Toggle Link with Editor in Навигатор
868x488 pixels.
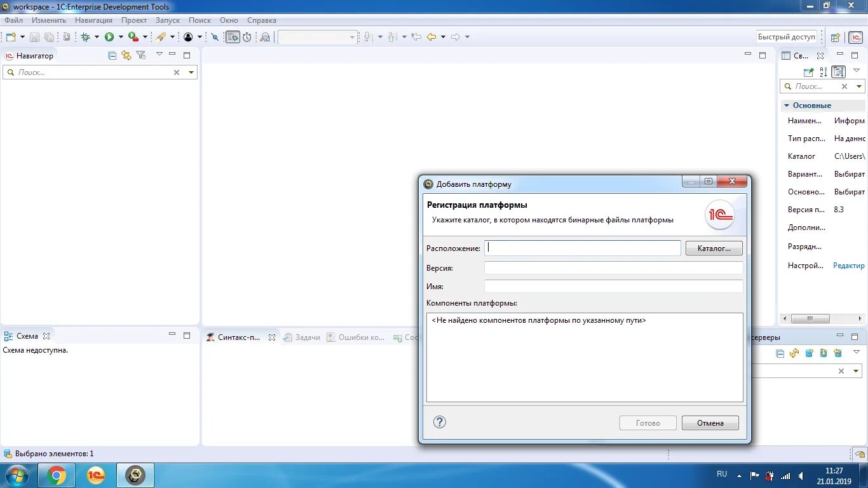[x=126, y=55]
